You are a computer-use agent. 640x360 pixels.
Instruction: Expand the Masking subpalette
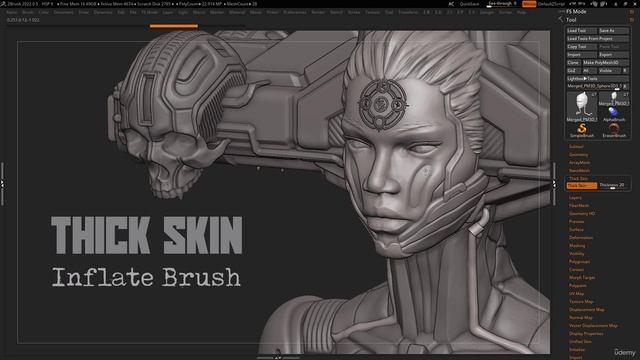[x=577, y=246]
